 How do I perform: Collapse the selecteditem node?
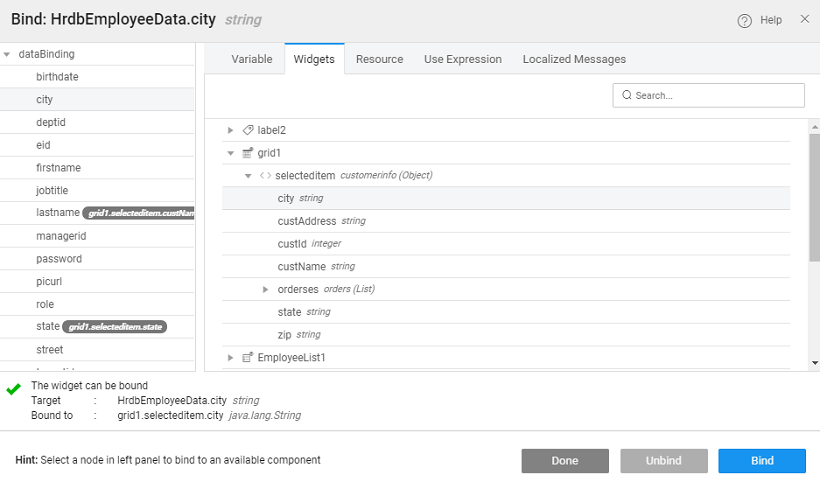point(248,176)
